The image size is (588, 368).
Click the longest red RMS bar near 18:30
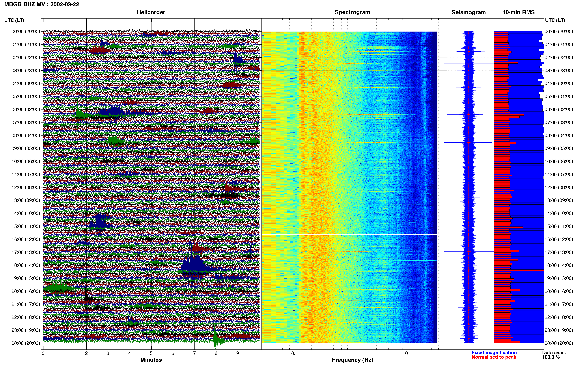click(519, 270)
